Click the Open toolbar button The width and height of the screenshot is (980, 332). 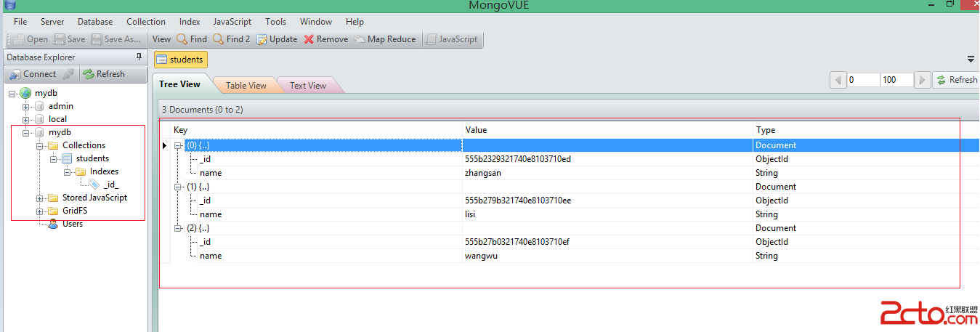pos(31,39)
